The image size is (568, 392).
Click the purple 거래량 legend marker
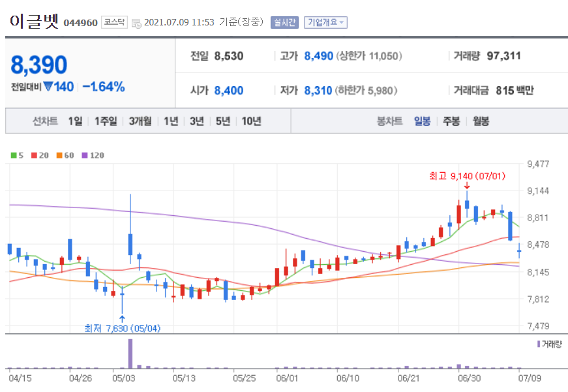pyautogui.click(x=539, y=344)
